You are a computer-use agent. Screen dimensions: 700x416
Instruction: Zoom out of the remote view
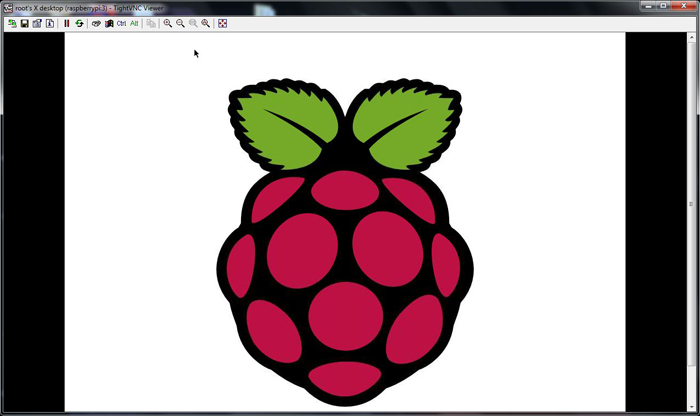pos(180,24)
